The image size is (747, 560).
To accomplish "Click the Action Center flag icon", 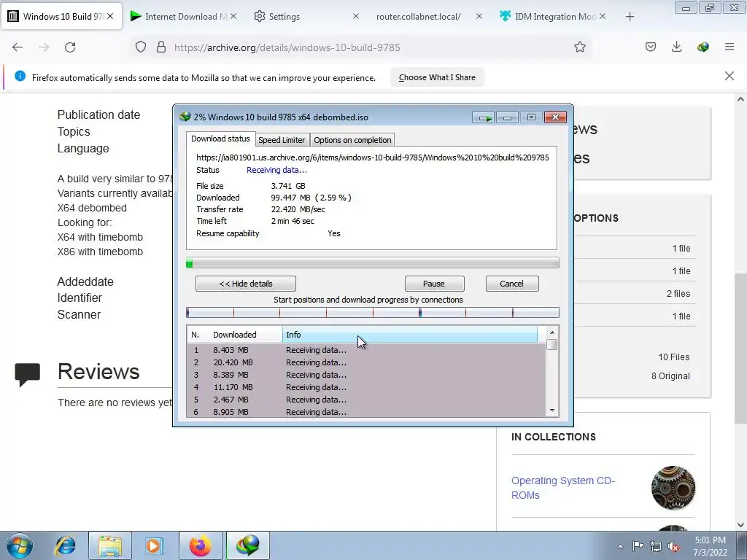I will pyautogui.click(x=638, y=546).
